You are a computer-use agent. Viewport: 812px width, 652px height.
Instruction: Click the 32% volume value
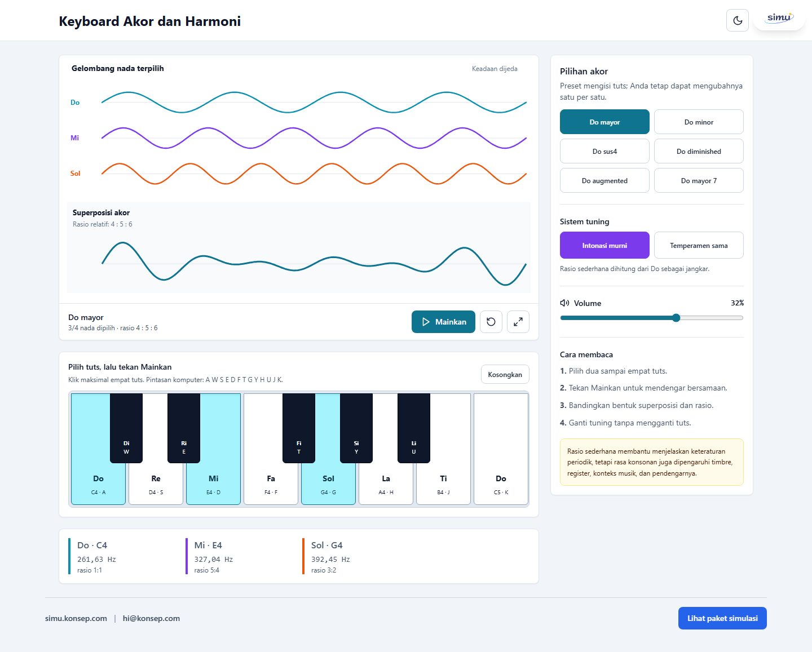coord(737,303)
